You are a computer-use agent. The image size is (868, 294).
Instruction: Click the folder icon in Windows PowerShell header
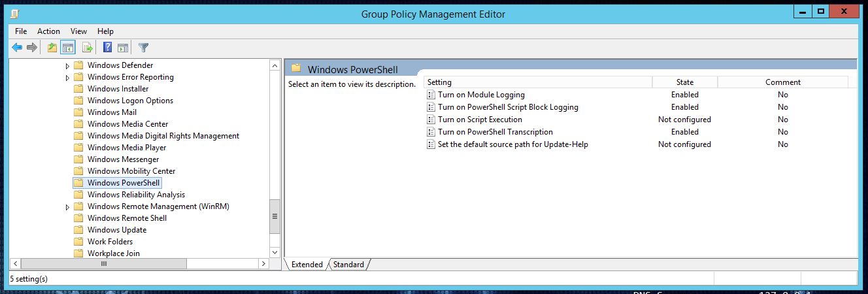click(x=296, y=69)
